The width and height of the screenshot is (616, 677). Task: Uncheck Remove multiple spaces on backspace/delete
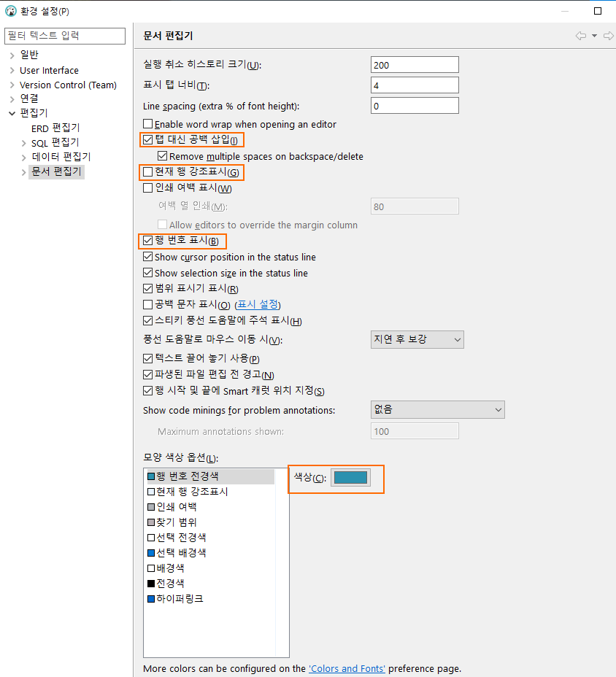[x=163, y=155]
